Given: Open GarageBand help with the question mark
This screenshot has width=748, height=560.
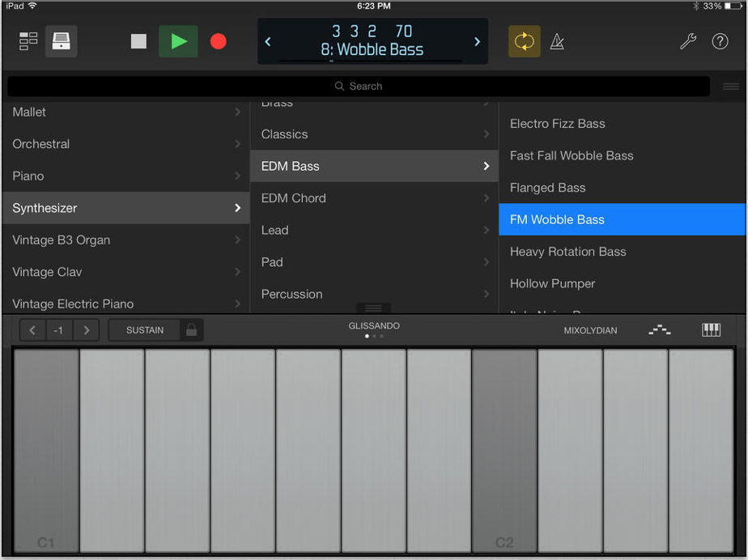Looking at the screenshot, I should 720,40.
